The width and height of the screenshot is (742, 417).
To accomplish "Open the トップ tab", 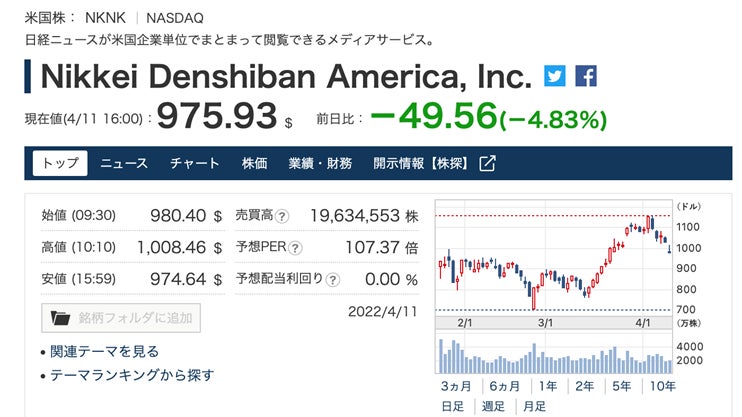I will pyautogui.click(x=60, y=164).
